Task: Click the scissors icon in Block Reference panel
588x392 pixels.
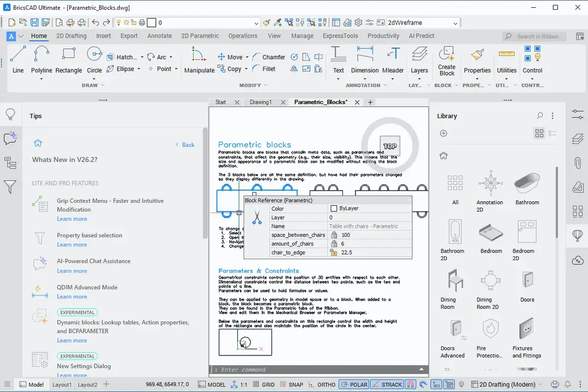Action: pos(257,217)
